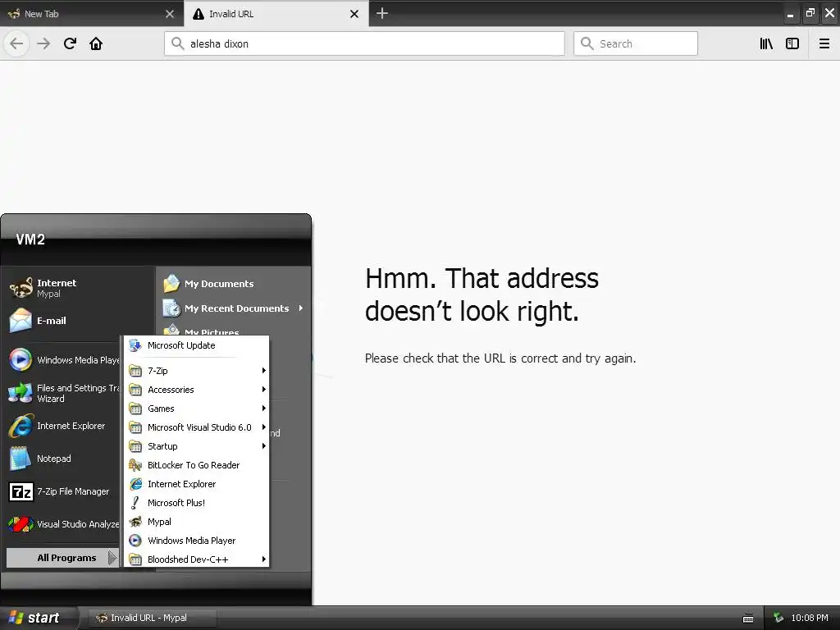Click the on-screen keyboard tray icon

[748, 619]
